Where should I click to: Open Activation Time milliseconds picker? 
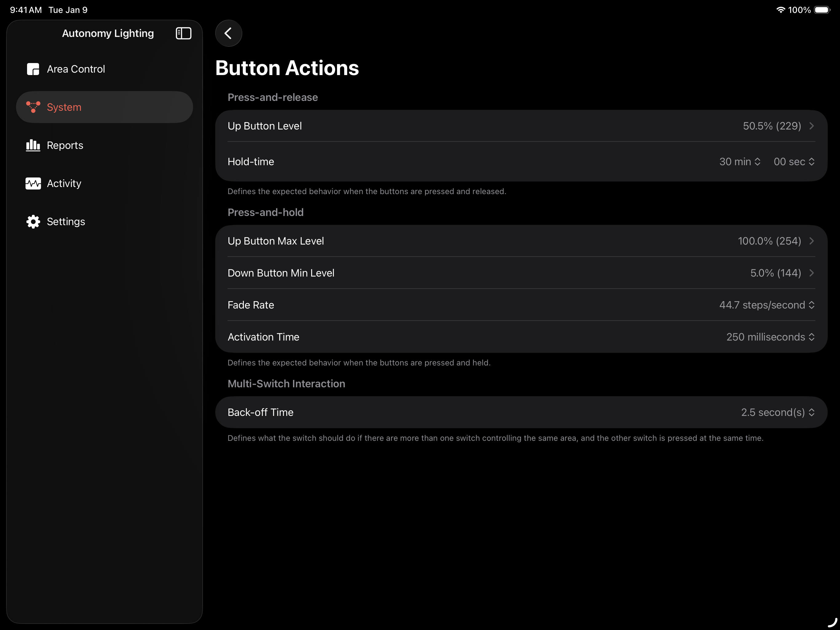771,337
